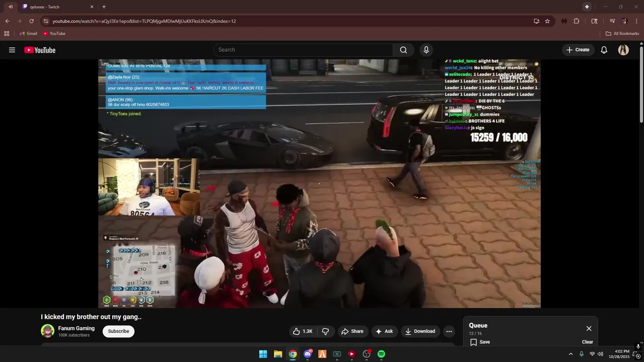View site information icon in address bar
The image size is (644, 362).
(x=46, y=21)
